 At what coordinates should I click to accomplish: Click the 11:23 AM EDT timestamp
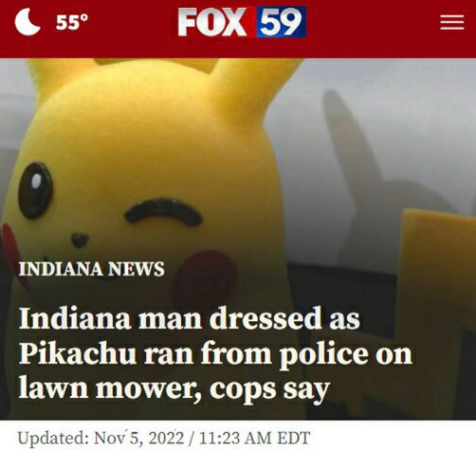[x=255, y=438]
